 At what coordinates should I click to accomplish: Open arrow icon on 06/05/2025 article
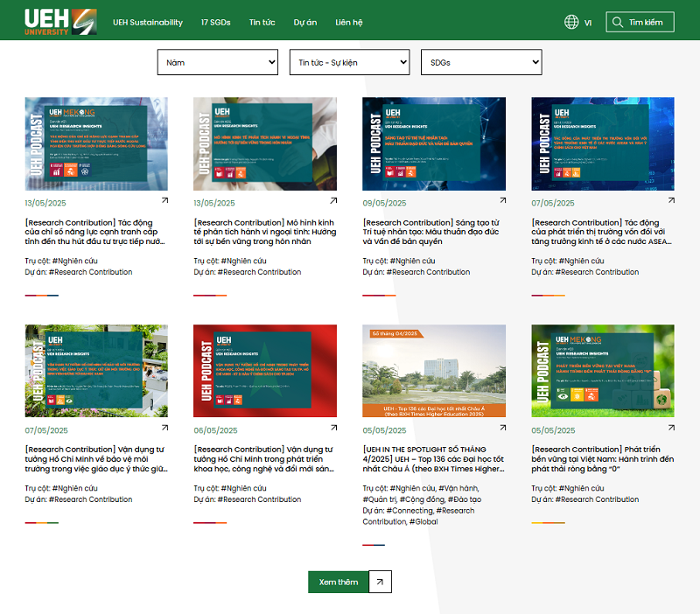333,428
